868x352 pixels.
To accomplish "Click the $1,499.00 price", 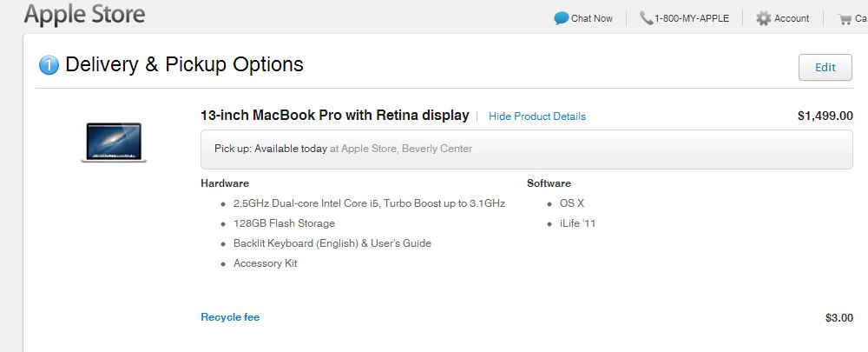I will pyautogui.click(x=825, y=116).
